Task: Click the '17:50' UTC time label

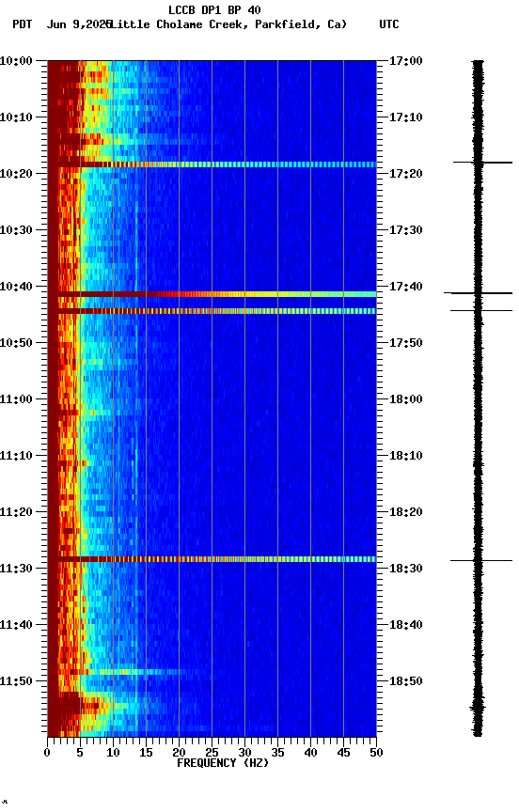Action: coord(406,343)
